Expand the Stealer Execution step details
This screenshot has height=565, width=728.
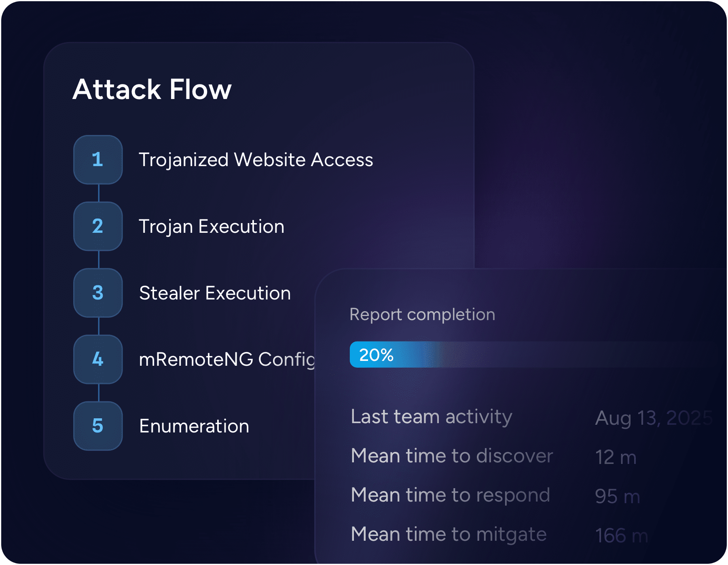point(214,293)
